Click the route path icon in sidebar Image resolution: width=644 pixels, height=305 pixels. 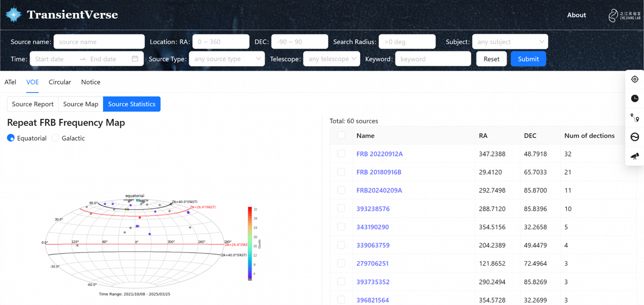[635, 118]
